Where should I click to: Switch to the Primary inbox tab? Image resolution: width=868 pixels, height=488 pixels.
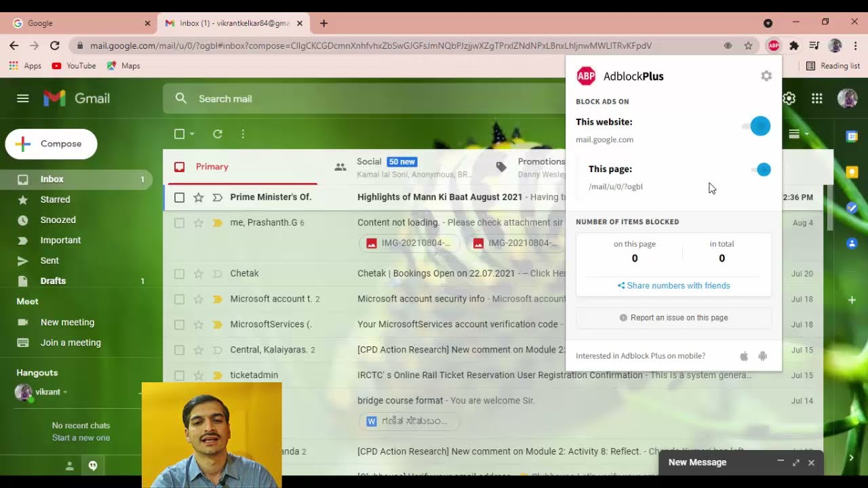tap(243, 167)
